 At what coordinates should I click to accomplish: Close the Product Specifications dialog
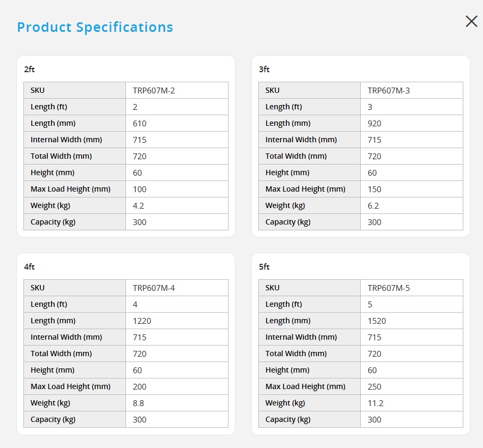pyautogui.click(x=471, y=22)
